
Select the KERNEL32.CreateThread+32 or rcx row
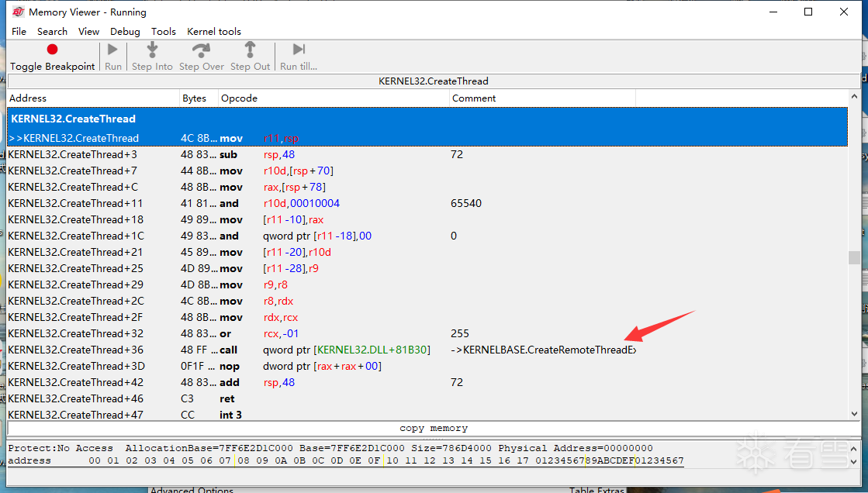click(427, 333)
